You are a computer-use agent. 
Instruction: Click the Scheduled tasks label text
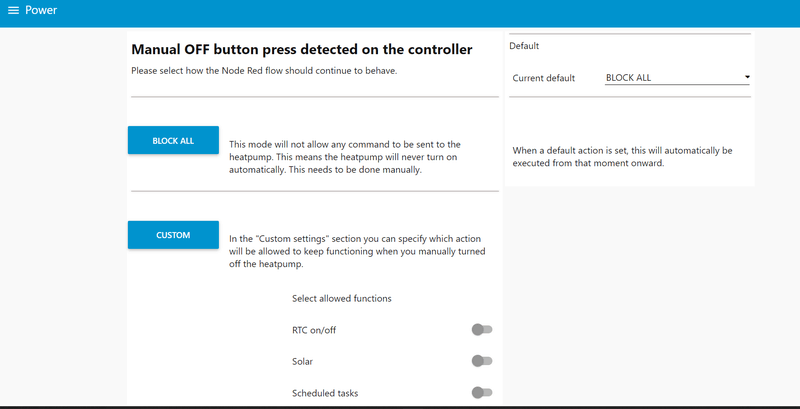pyautogui.click(x=325, y=393)
